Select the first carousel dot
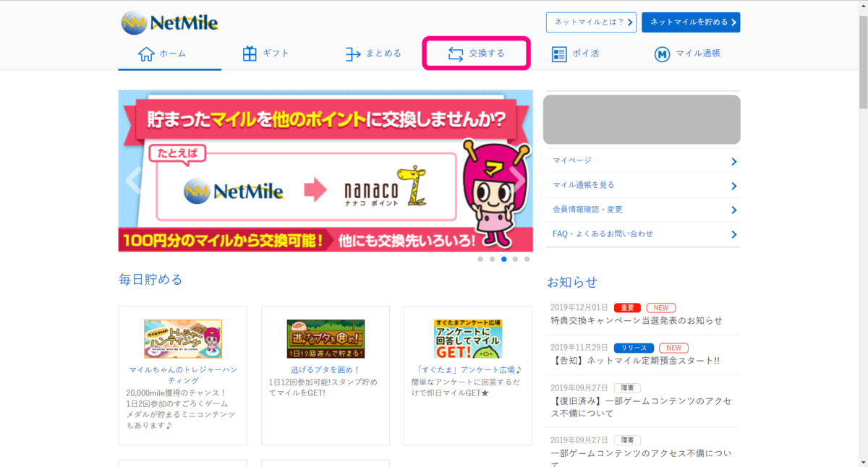 480,259
